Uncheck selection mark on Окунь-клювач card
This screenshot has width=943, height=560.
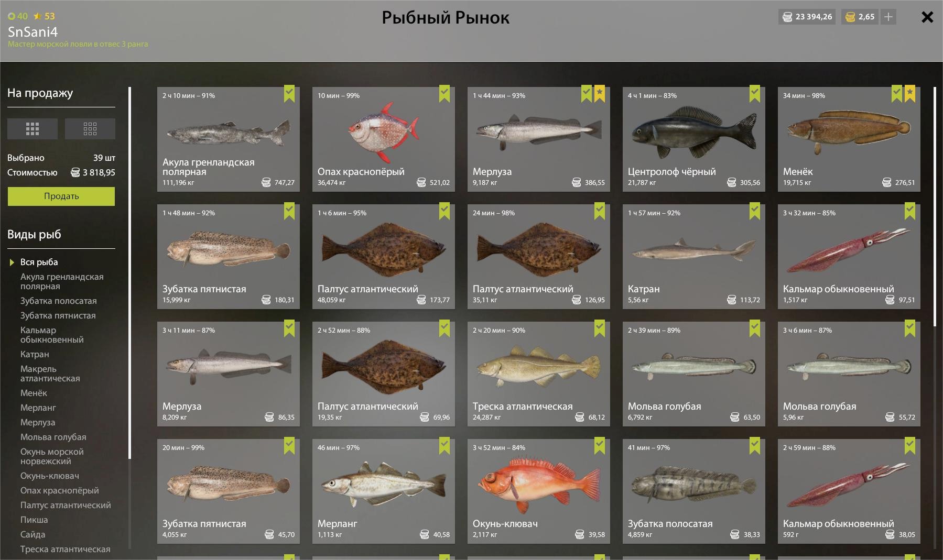coord(600,446)
